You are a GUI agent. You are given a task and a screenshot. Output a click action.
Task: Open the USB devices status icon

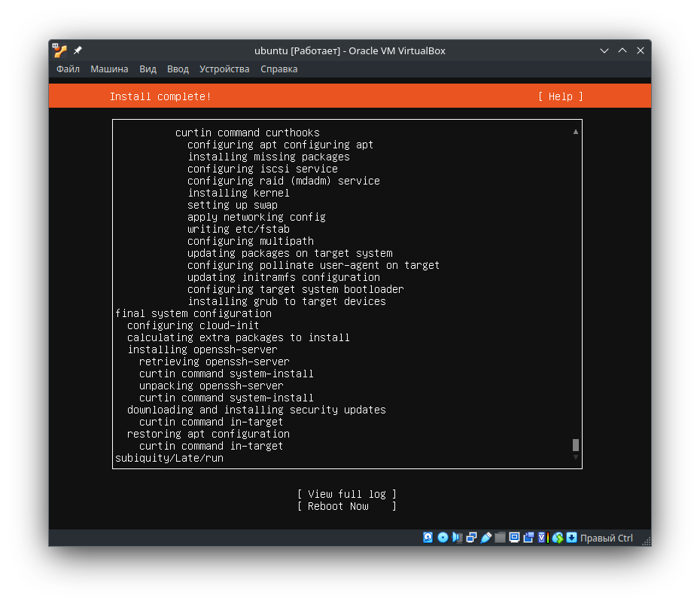[x=486, y=537]
